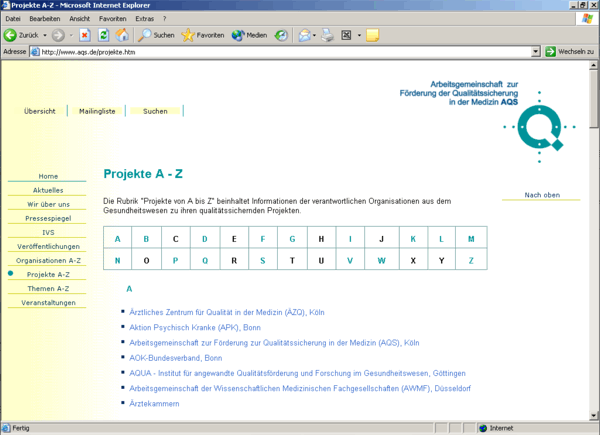Screen dimensions: 600x435
Task: Open the Übersicht tab link
Action: (39, 111)
